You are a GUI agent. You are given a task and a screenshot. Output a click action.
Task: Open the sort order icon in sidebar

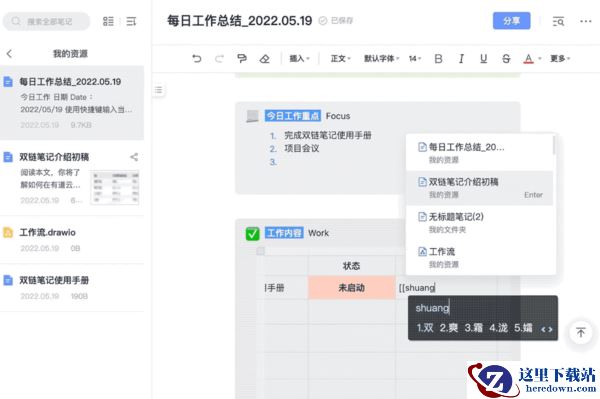131,21
